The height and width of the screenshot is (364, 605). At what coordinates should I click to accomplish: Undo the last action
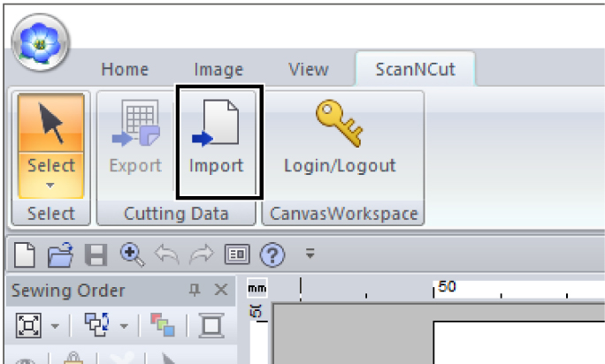click(166, 254)
